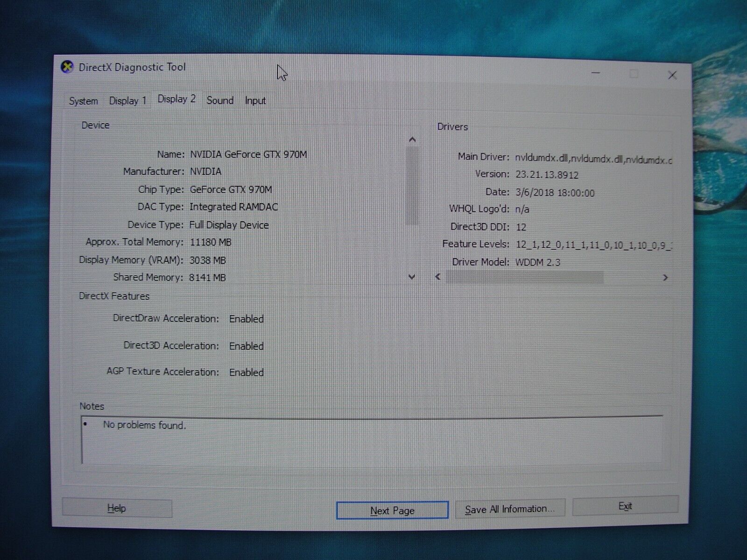Click the driver version '23.21.13.8912'
The image size is (747, 560).
click(x=547, y=175)
